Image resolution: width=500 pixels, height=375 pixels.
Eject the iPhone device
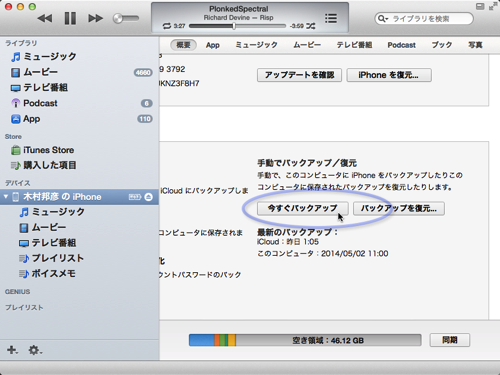pos(149,197)
